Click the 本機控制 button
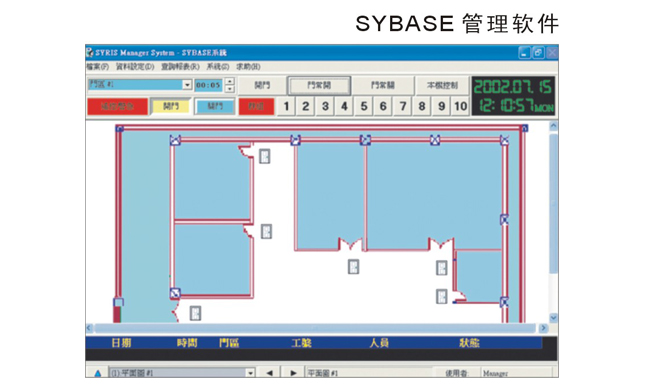This screenshot has width=647, height=391. tap(442, 85)
